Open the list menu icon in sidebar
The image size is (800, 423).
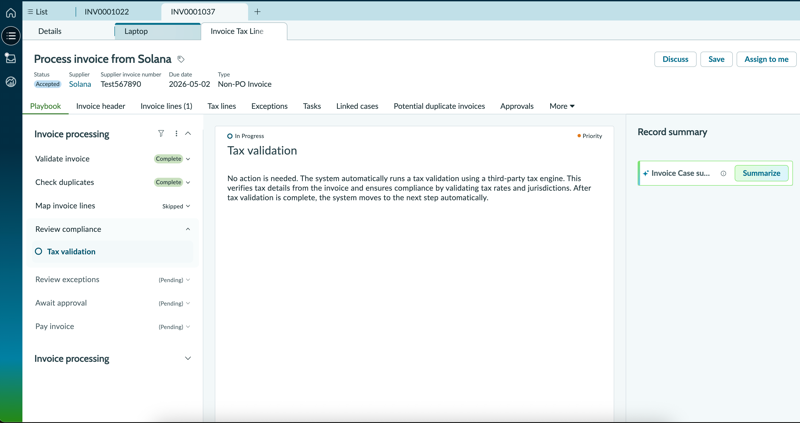[11, 36]
